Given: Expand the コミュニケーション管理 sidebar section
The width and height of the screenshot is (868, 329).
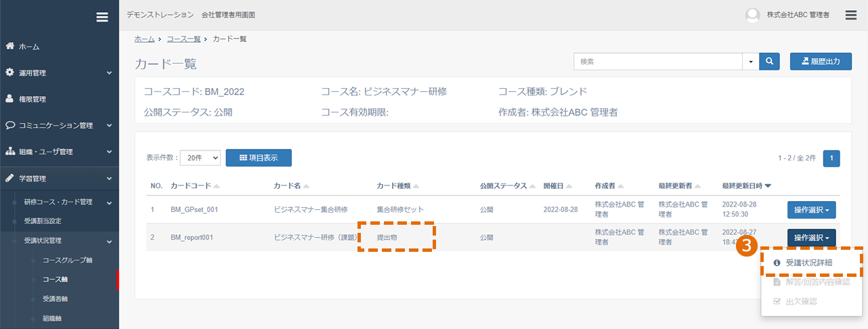Looking at the screenshot, I should coord(109,125).
